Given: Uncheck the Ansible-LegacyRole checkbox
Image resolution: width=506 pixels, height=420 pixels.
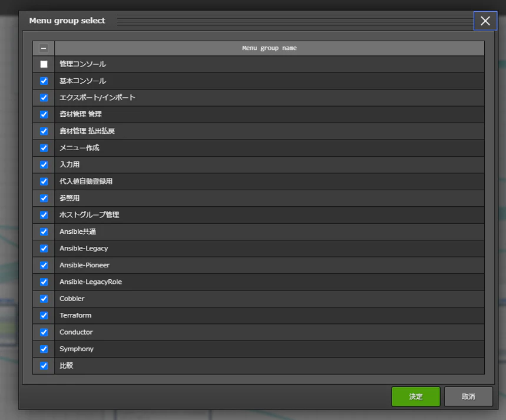Looking at the screenshot, I should tap(44, 282).
